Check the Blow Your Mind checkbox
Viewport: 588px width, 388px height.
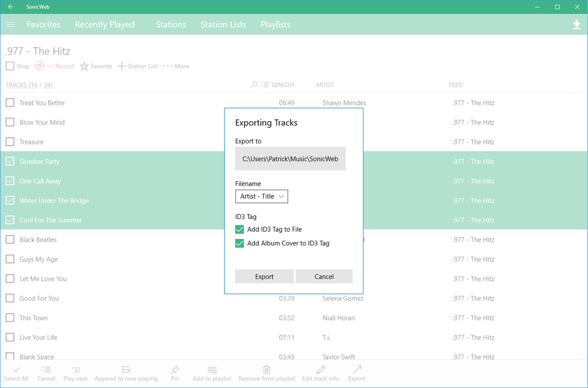pos(10,122)
